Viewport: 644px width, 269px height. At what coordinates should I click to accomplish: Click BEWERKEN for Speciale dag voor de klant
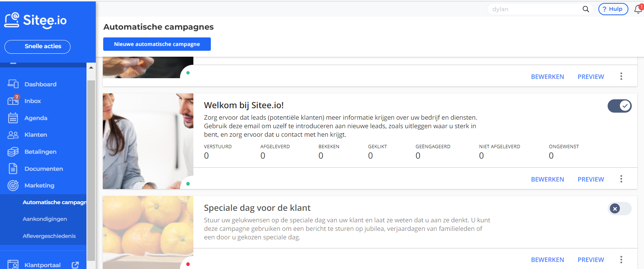pyautogui.click(x=547, y=260)
